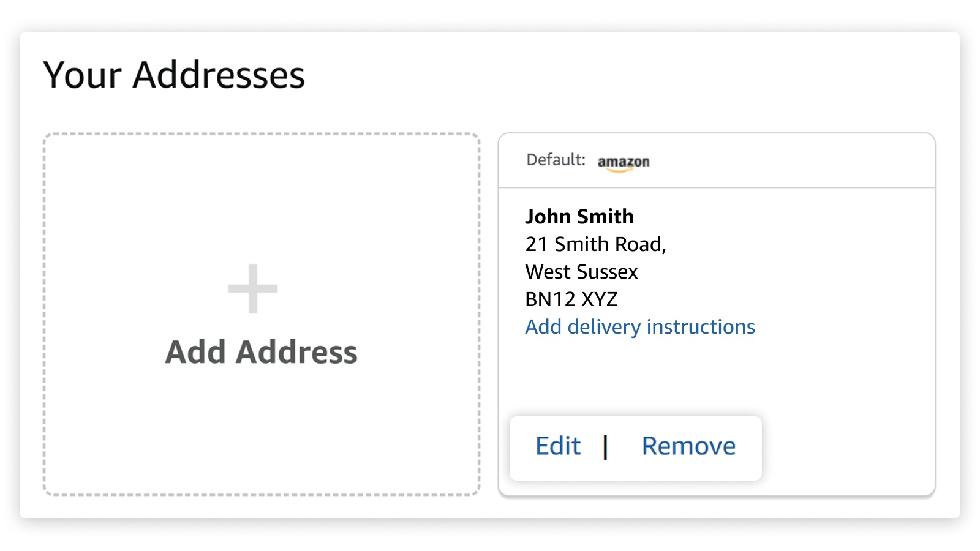
Task: Edit John Smith's address
Action: [x=557, y=446]
